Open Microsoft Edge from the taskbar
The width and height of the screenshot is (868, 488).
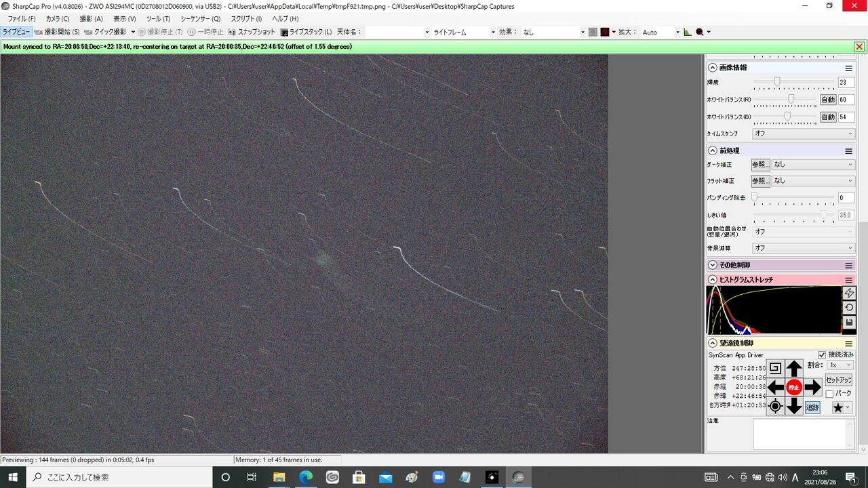tap(306, 477)
